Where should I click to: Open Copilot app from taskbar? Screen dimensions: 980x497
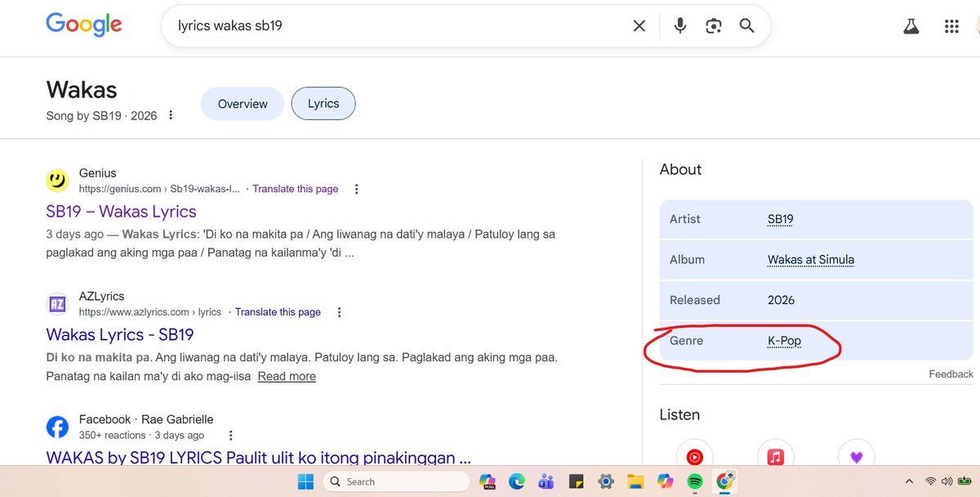(665, 481)
